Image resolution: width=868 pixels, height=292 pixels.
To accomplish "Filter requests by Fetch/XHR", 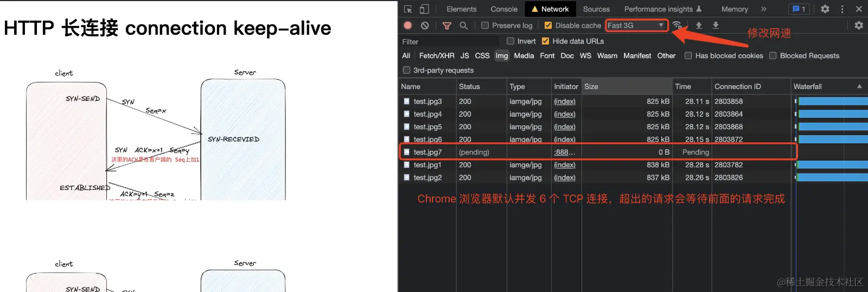I will (x=437, y=56).
